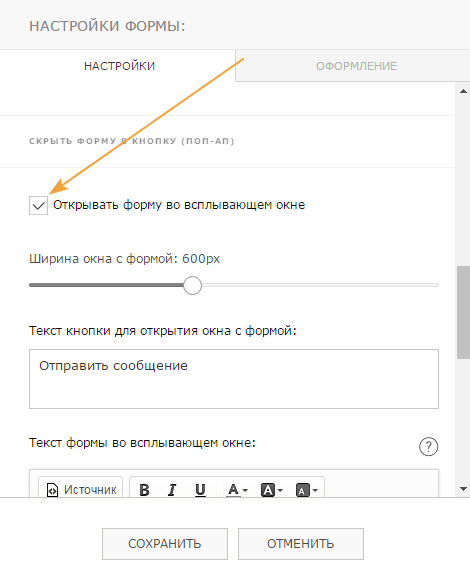Click the 'Скрыть форму в кнопку (поп-ап)' section header
470x588 pixels.
click(132, 141)
